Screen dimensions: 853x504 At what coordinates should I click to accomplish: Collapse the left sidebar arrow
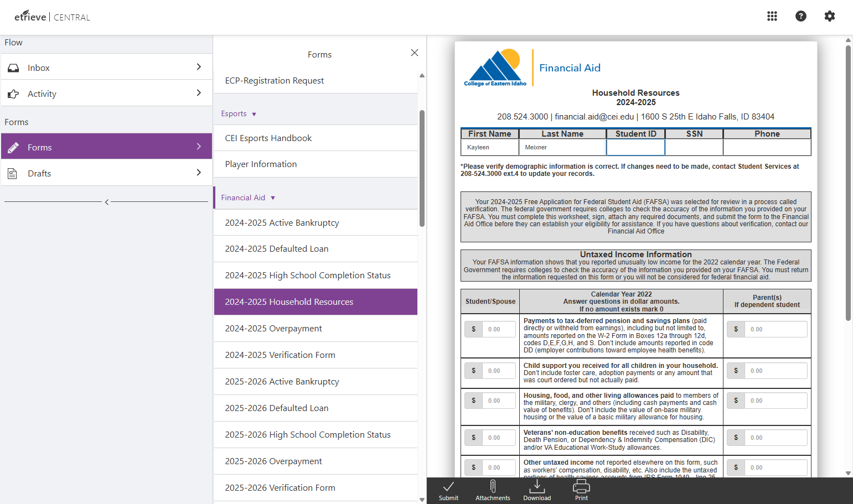click(107, 202)
